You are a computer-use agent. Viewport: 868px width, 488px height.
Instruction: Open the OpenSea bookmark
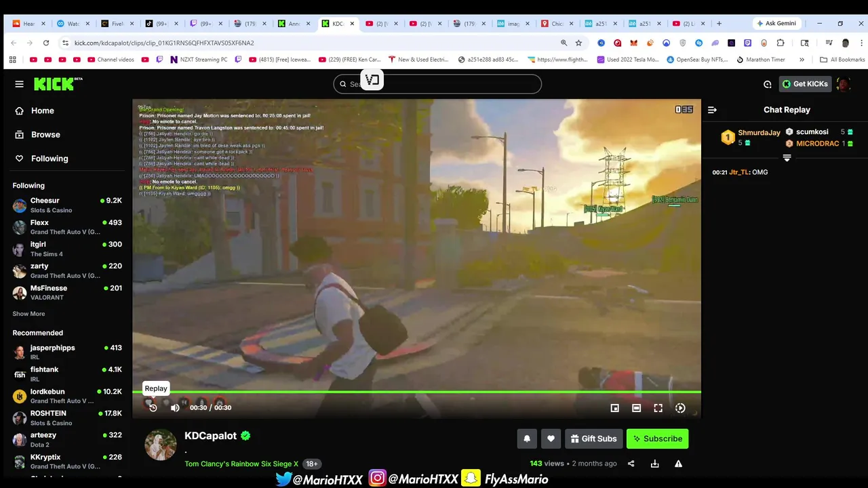click(697, 60)
